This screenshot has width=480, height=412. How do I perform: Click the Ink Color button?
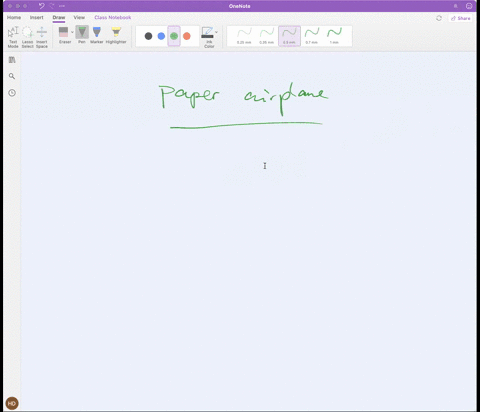coord(208,37)
